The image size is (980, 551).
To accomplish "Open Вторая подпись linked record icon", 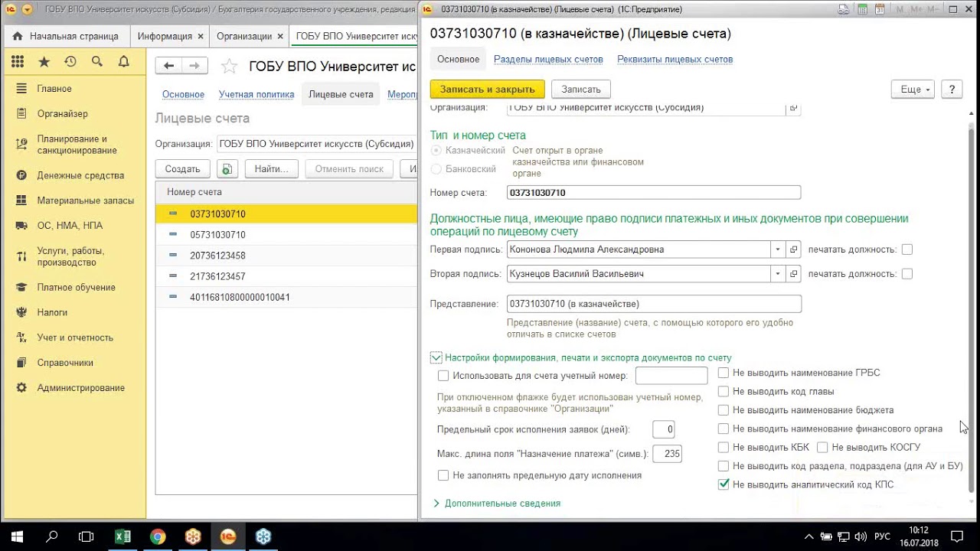I will (794, 274).
